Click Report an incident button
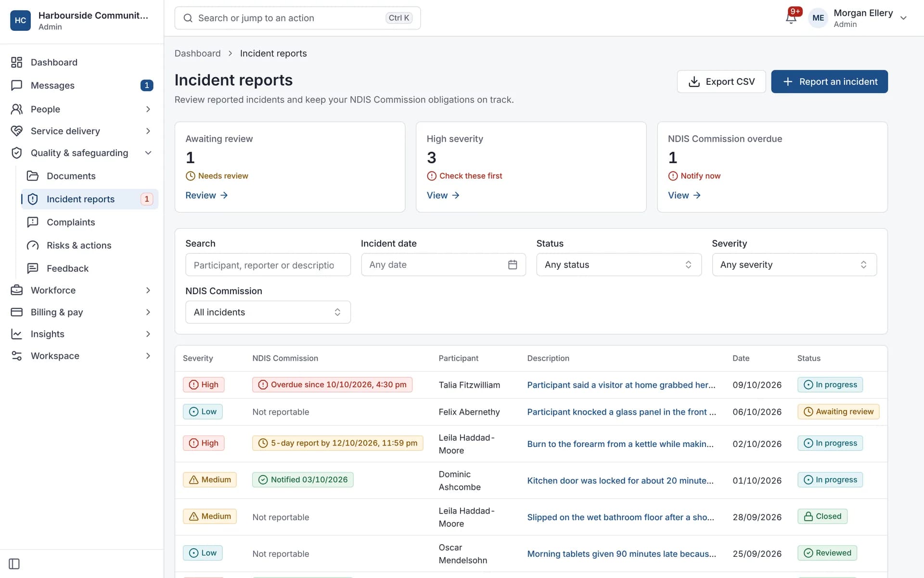This screenshot has width=924, height=578. 829,81
